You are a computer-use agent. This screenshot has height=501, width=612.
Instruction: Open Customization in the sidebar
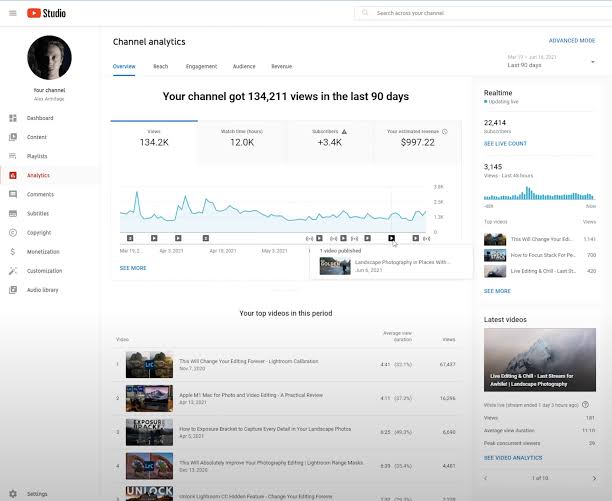coord(44,271)
